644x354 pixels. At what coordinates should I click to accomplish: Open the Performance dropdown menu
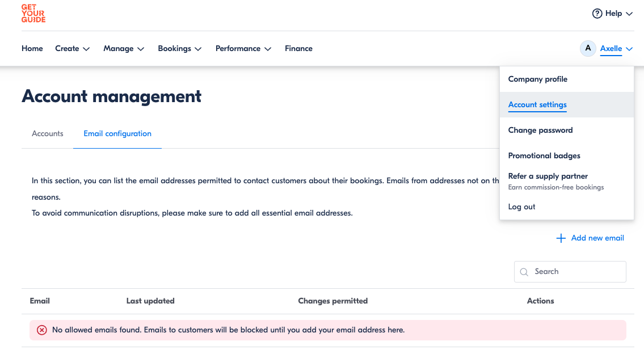pos(243,49)
